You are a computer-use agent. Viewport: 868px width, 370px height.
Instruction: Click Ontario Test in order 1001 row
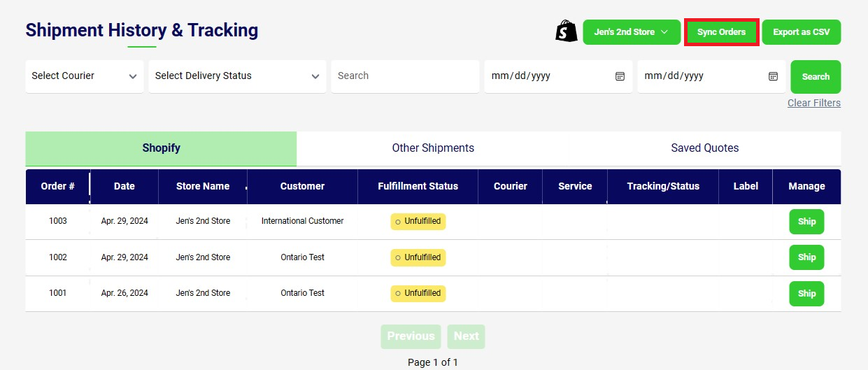[x=302, y=293]
